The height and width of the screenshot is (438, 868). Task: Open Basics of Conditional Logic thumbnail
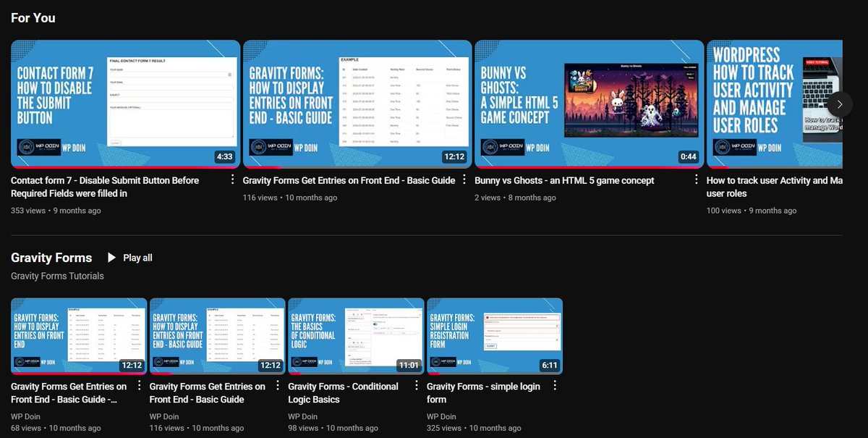[x=356, y=336]
